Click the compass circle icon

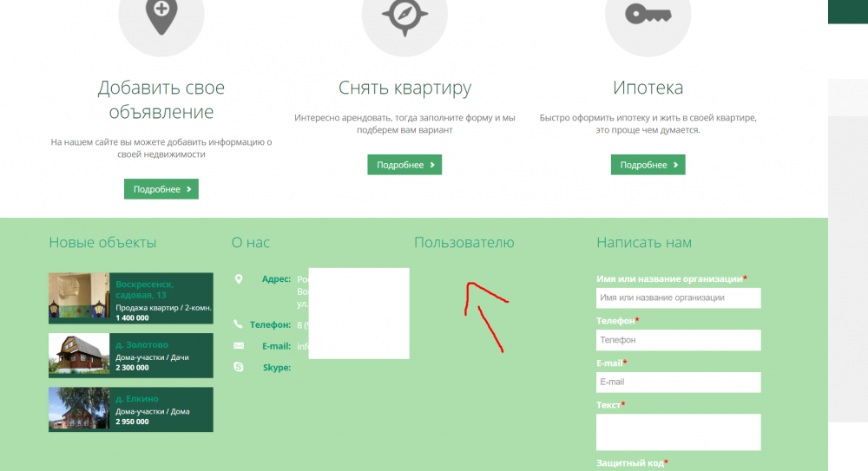pos(404,17)
